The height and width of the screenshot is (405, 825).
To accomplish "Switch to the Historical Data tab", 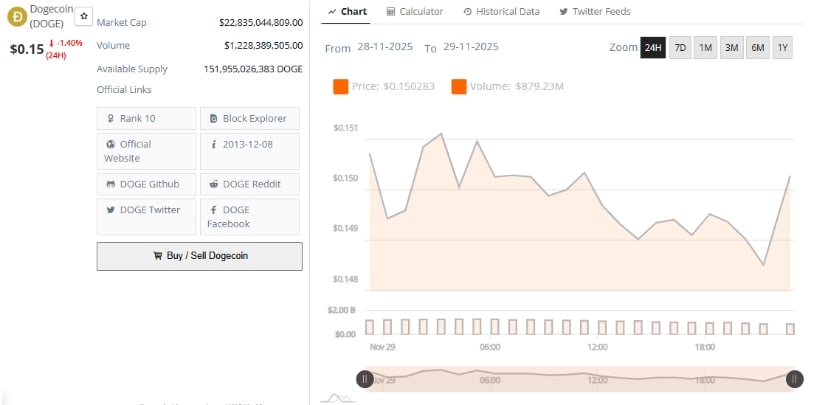I will point(501,11).
